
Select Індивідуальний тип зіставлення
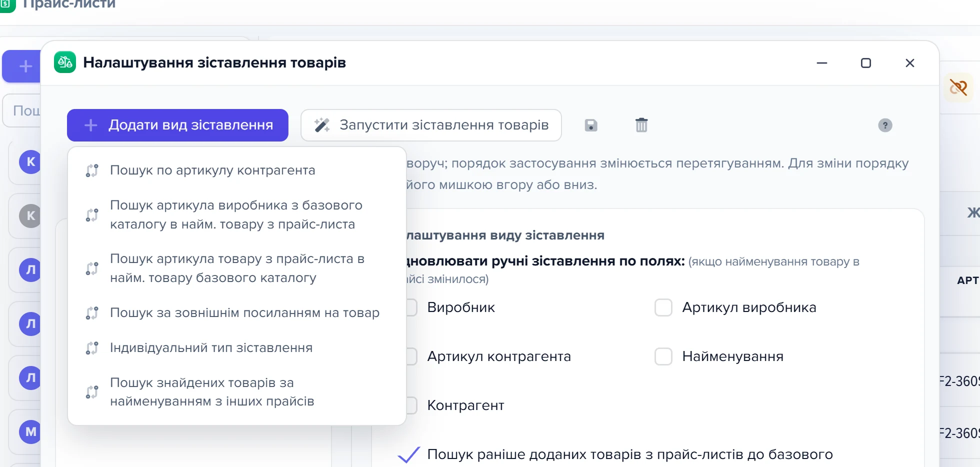(x=237, y=348)
